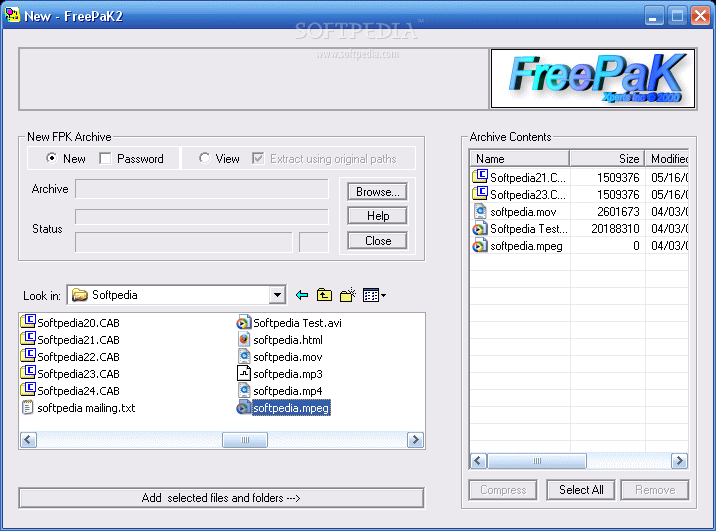Screen dimensions: 716x531
Task: Click Softpedia23.C... icon in Archive Contents
Action: (480, 194)
